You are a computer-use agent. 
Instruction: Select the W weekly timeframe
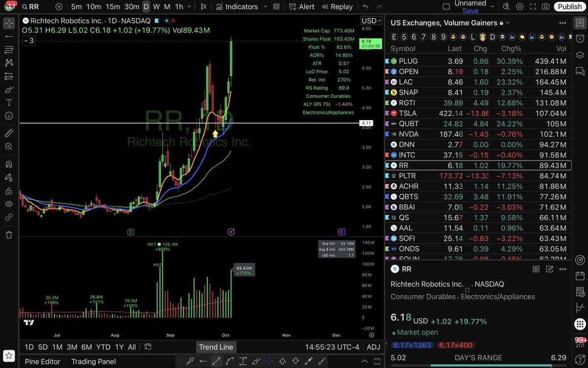coord(156,7)
